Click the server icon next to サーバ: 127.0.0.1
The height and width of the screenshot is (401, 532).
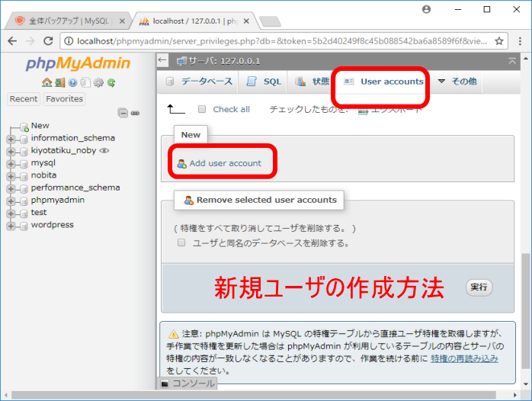(182, 62)
